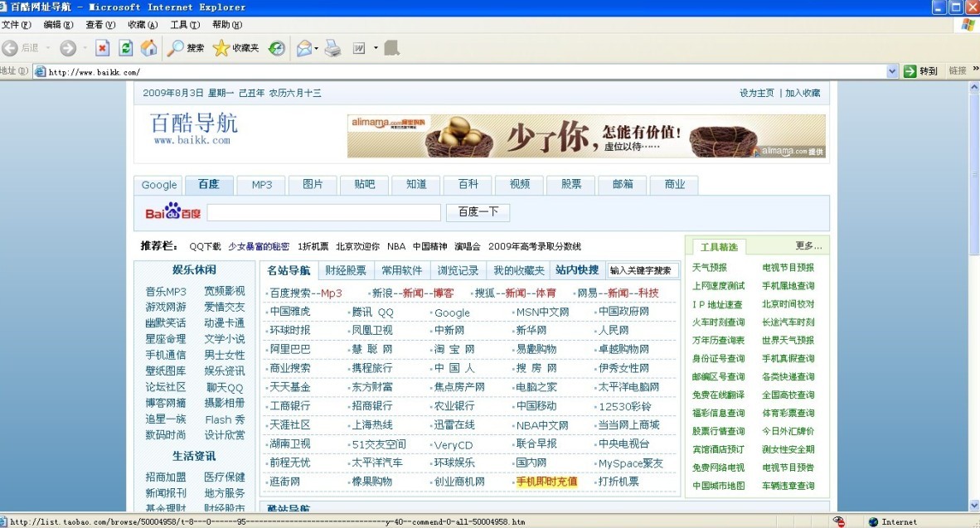Click the 加入收藏 link
980x528 pixels.
[803, 93]
